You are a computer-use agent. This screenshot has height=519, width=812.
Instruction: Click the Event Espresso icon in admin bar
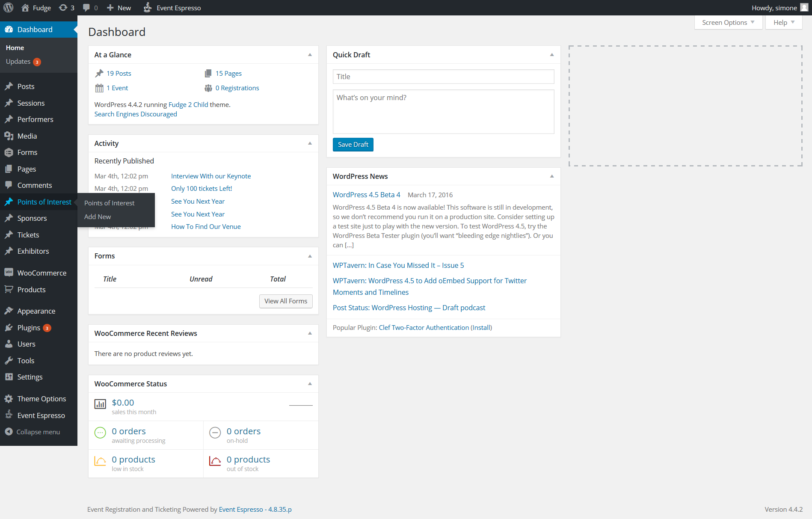[148, 8]
